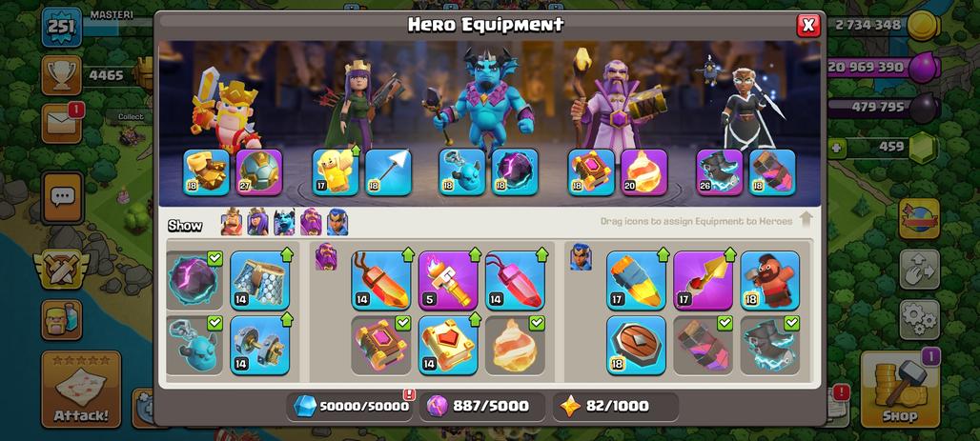This screenshot has width=980, height=441.
Task: Filter equipment by Archer Queen portrait
Action: (257, 222)
